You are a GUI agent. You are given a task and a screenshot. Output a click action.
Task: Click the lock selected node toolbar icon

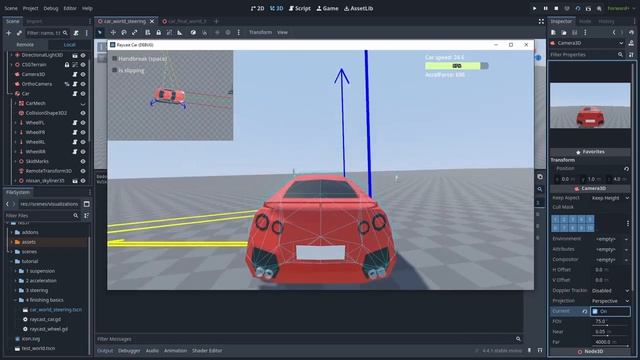click(x=158, y=32)
